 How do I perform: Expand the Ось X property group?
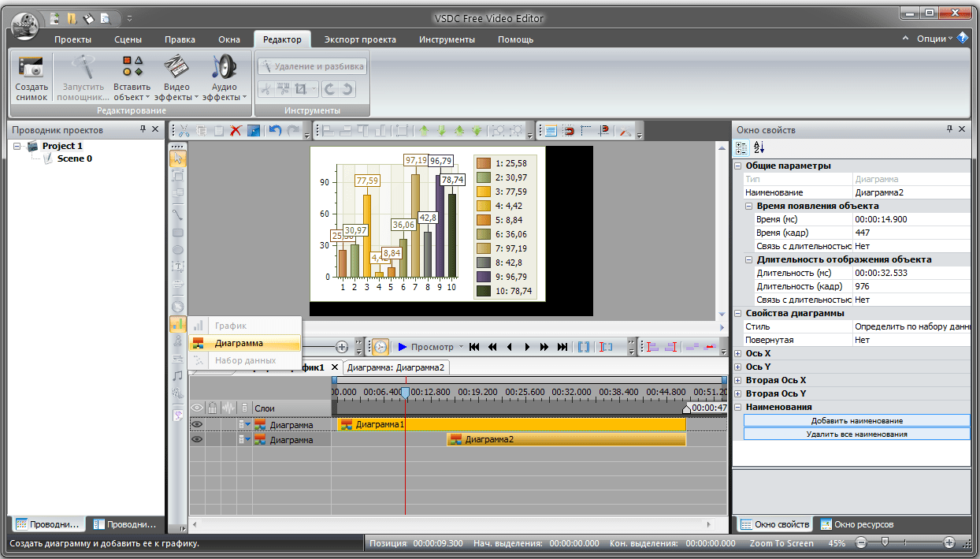point(738,354)
